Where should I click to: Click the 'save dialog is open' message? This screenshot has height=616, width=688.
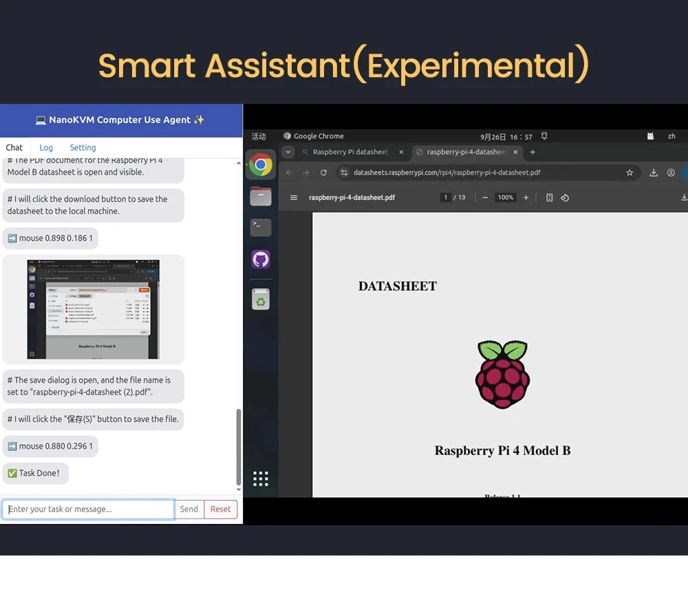(x=93, y=386)
